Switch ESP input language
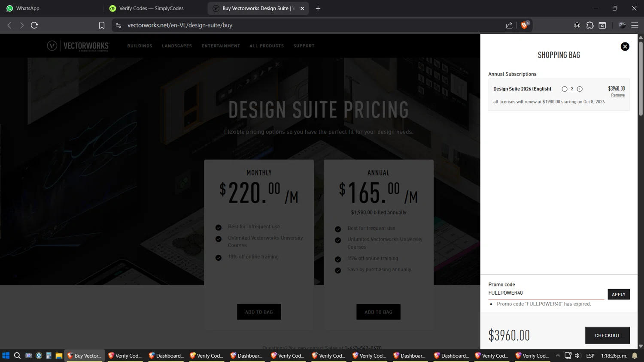The height and width of the screenshot is (362, 644). (590, 356)
